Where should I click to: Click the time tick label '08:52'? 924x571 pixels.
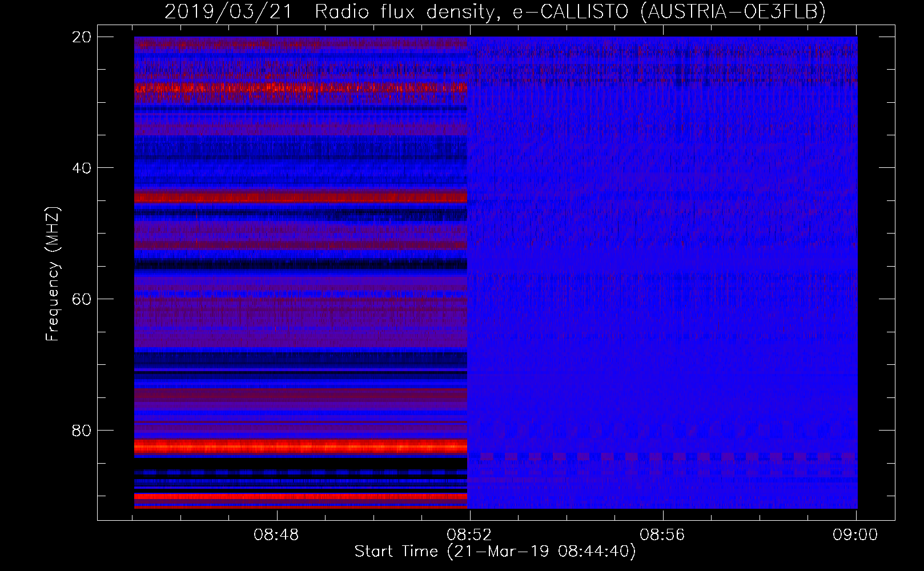(x=469, y=535)
